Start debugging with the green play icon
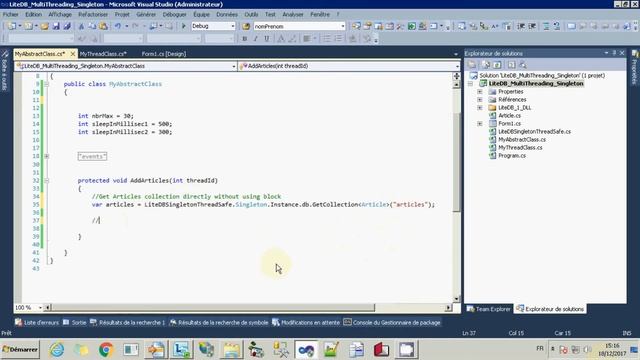Screen dimensions: 640x360 [x=184, y=26]
